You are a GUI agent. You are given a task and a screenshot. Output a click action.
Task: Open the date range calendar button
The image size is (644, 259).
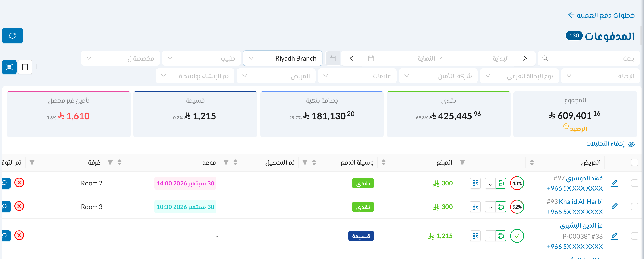click(332, 58)
